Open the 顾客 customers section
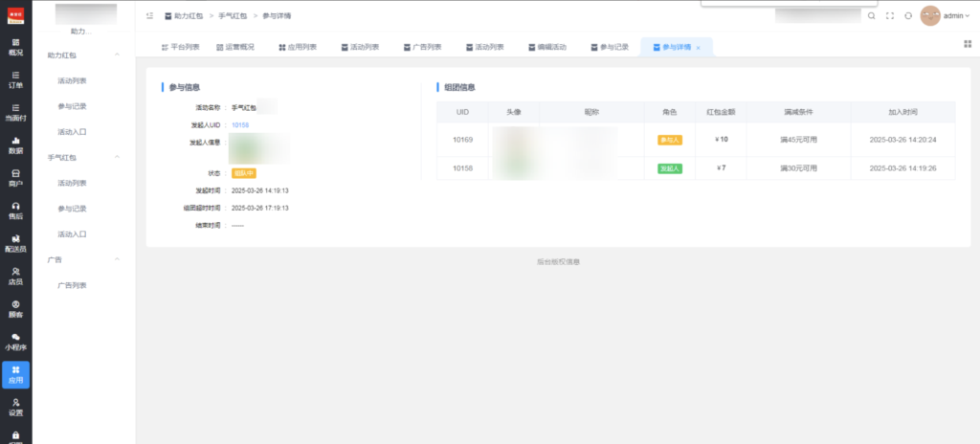The width and height of the screenshot is (980, 444). tap(15, 309)
